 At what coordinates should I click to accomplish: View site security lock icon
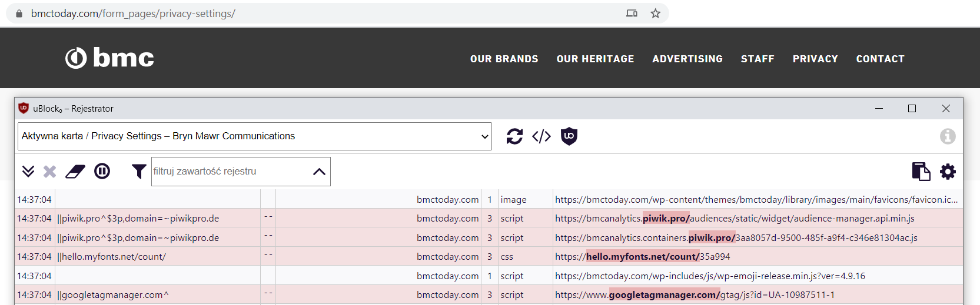click(x=19, y=14)
